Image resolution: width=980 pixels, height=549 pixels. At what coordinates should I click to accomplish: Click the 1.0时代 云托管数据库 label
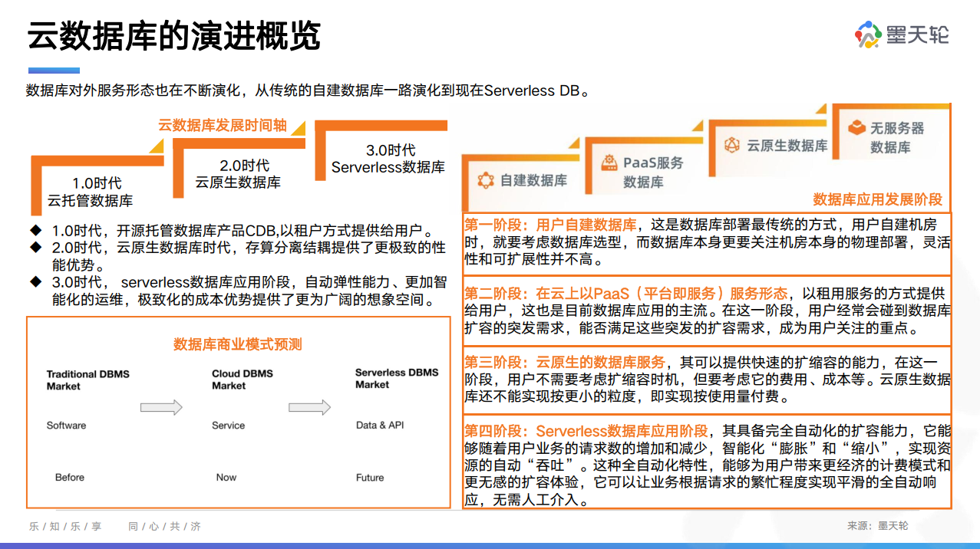[x=91, y=192]
